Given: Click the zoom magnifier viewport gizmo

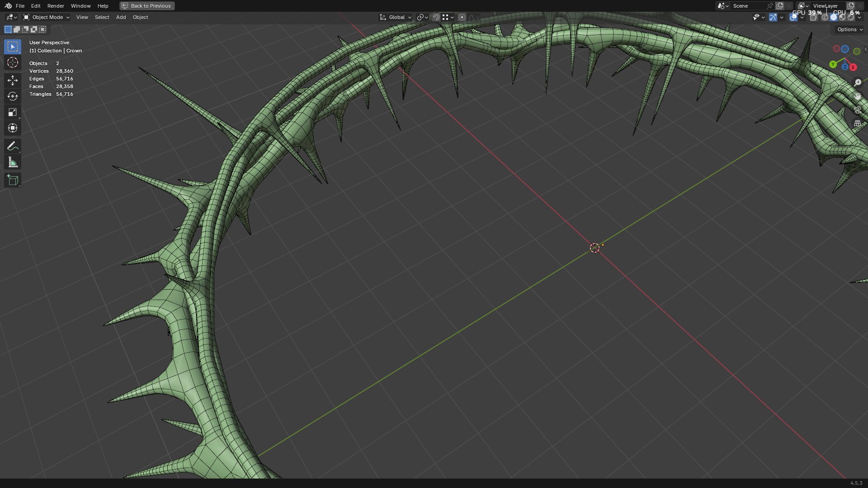Looking at the screenshot, I should [x=858, y=83].
